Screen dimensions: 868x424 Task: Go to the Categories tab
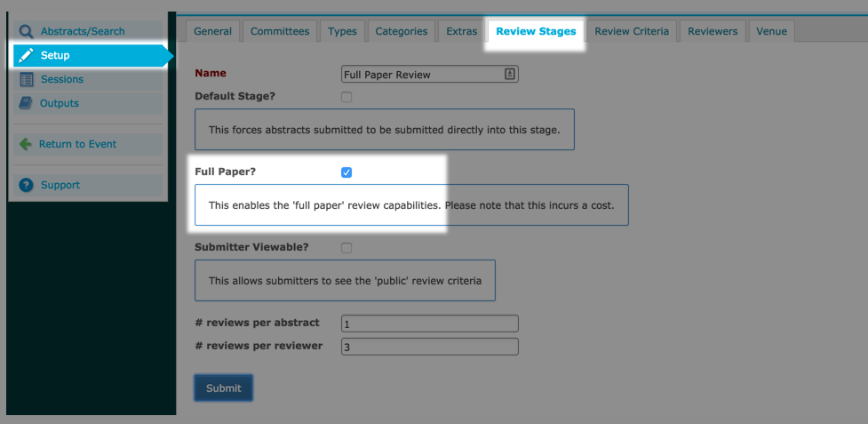click(x=402, y=31)
